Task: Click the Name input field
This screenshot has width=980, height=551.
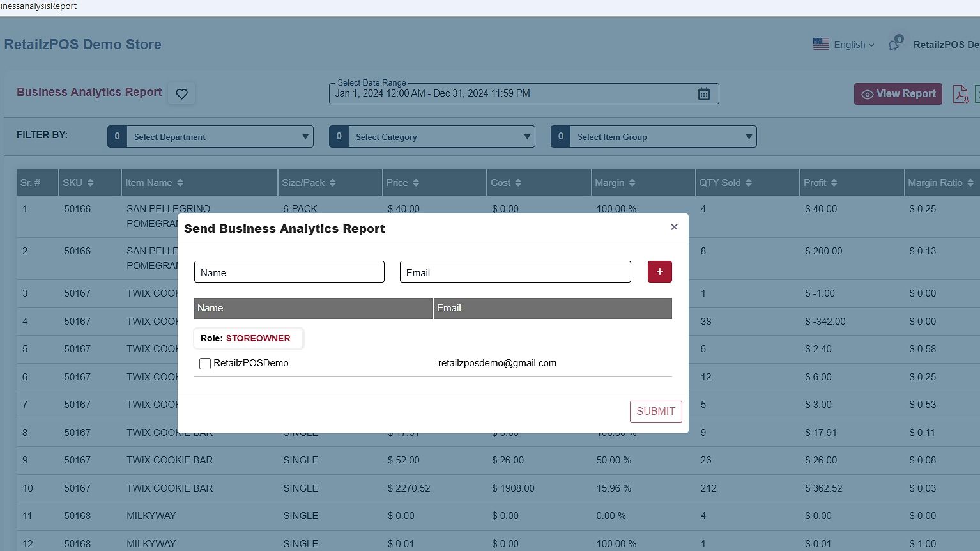Action: coord(289,272)
